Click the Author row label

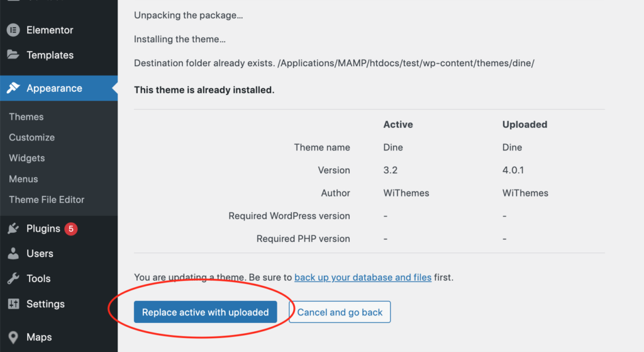tap(336, 193)
